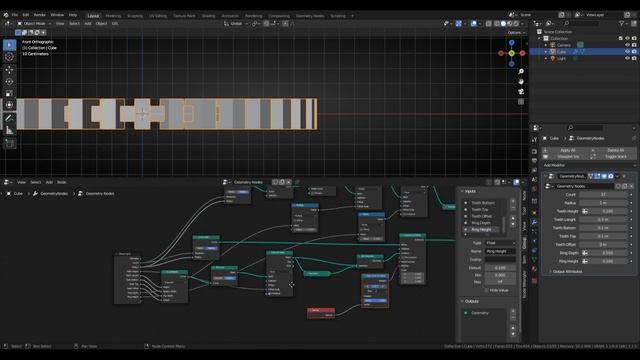Select solid viewport shading mode icon
Viewport: 640px width, 360px height.
[x=503, y=24]
